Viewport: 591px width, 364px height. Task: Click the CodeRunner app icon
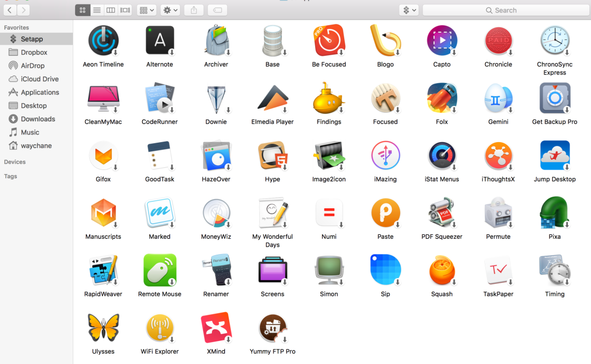(160, 98)
